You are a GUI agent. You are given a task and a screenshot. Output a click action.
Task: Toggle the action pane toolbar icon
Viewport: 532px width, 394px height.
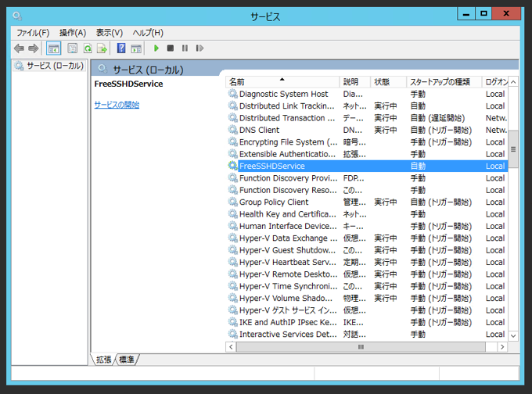coord(136,48)
